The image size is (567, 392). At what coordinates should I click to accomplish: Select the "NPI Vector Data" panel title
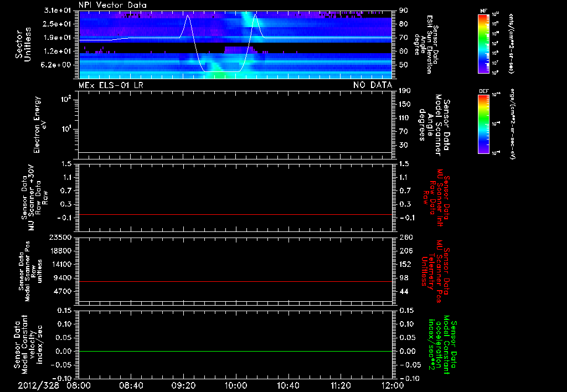(113, 5)
